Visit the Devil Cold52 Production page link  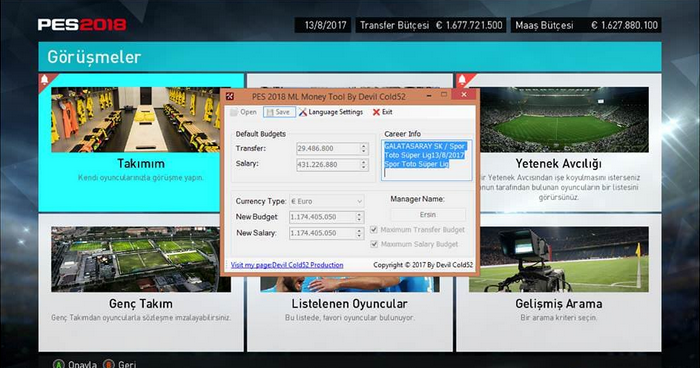click(287, 265)
